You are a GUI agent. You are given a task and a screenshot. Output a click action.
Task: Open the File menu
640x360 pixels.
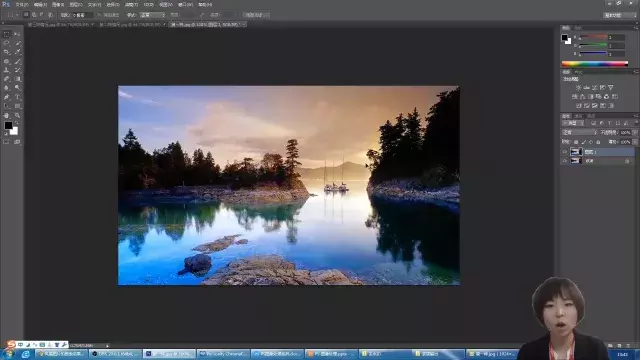coord(22,4)
